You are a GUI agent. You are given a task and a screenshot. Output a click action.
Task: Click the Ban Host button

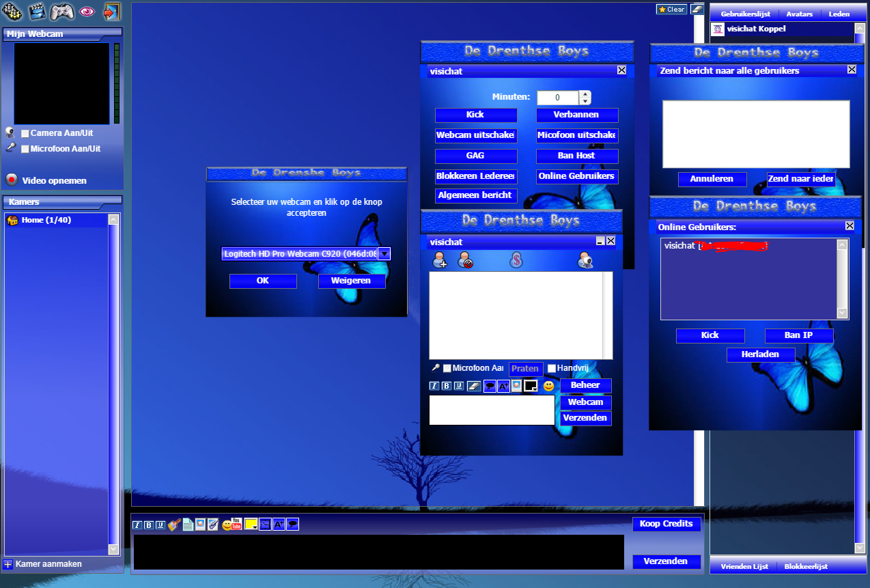coord(577,156)
